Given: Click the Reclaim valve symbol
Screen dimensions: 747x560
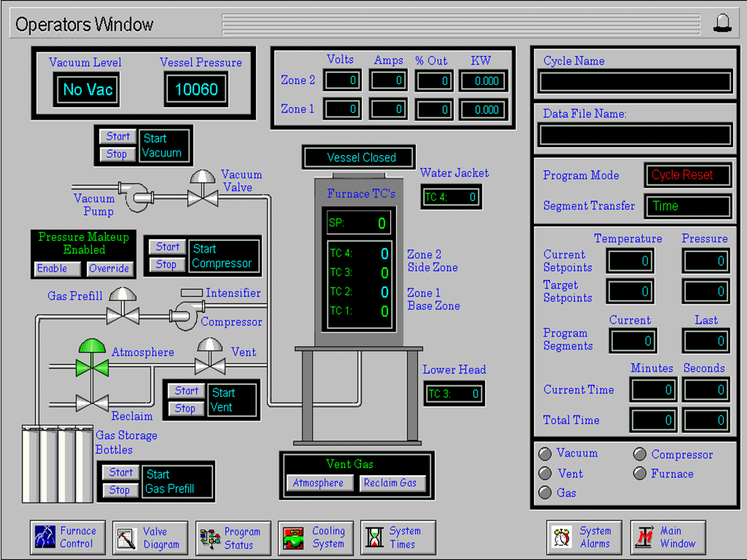Looking at the screenshot, I should pos(92,402).
